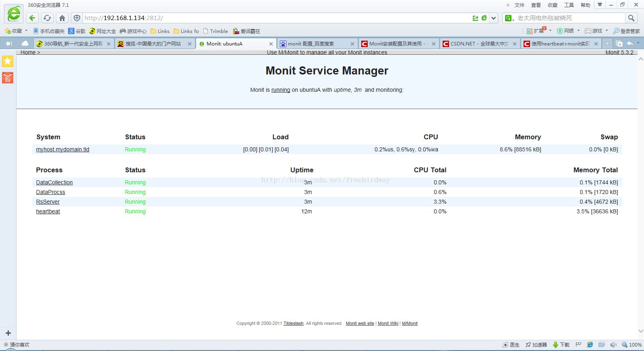Open the RsServer process link
Screen dimensions: 644x351
pyautogui.click(x=48, y=202)
